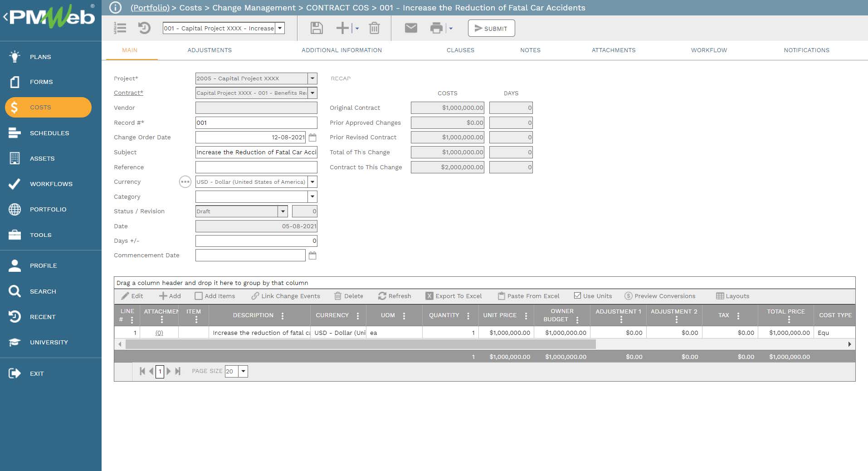Open the Category dropdown
868x471 pixels.
coord(312,196)
